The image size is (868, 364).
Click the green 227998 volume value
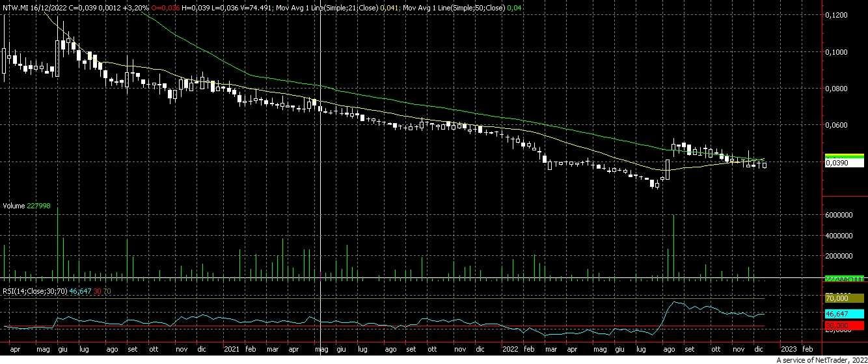point(38,206)
